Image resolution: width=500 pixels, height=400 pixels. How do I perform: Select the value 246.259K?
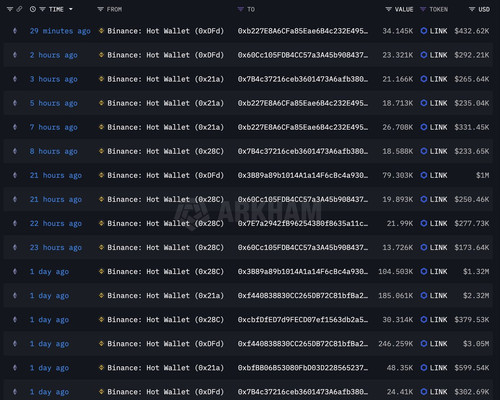[x=395, y=344]
